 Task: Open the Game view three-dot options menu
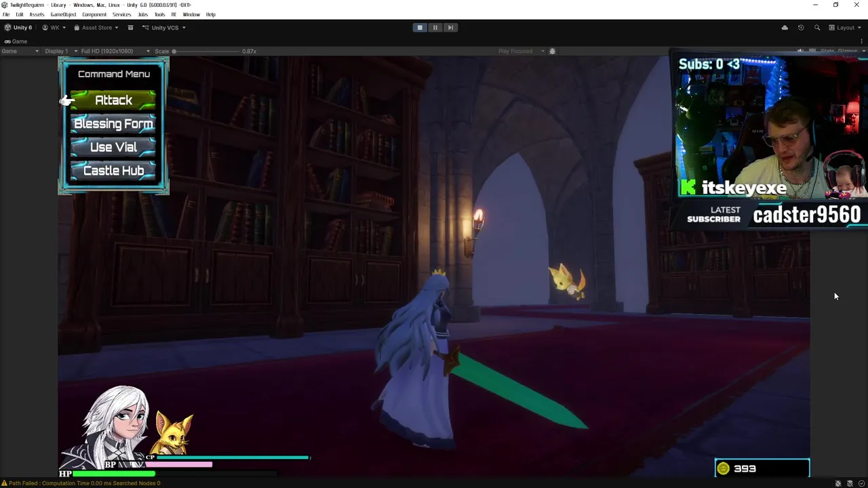point(863,41)
